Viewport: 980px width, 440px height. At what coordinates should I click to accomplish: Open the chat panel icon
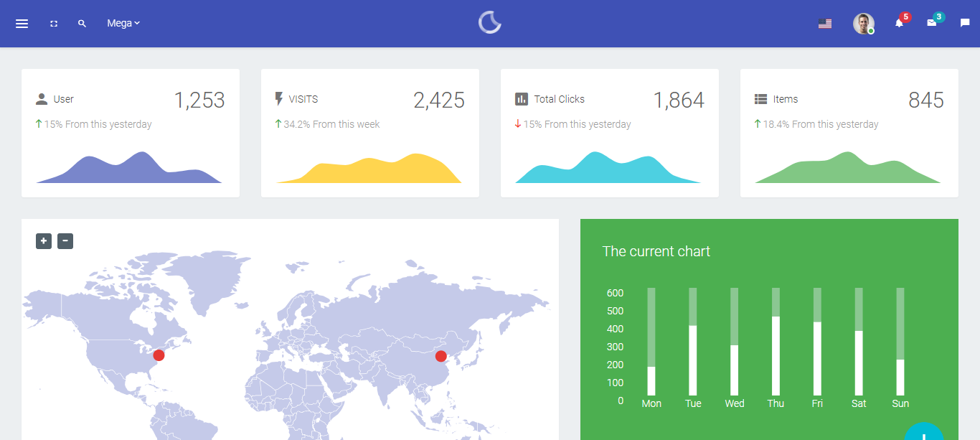965,23
